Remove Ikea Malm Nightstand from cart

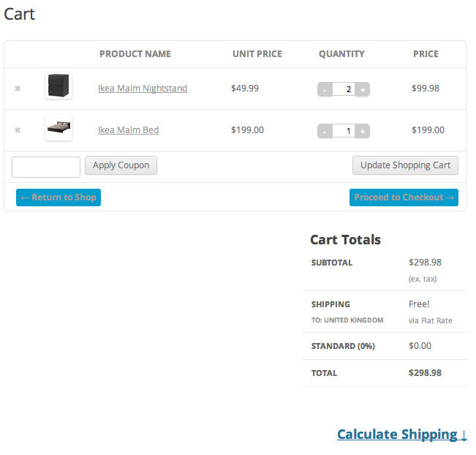(x=18, y=89)
